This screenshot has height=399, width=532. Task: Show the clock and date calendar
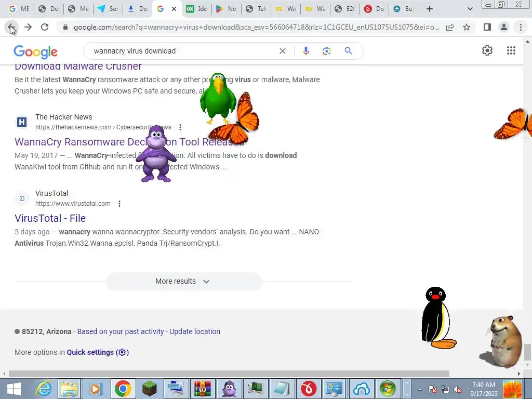click(484, 389)
